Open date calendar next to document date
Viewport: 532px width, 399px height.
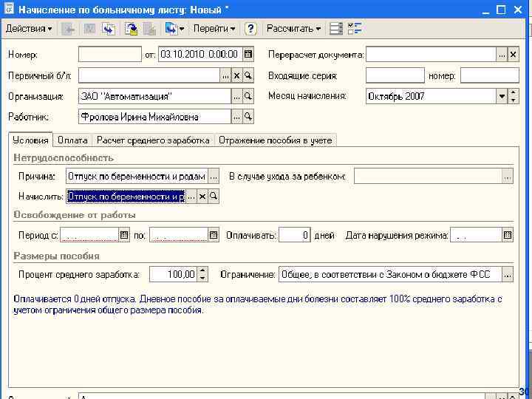tap(248, 54)
